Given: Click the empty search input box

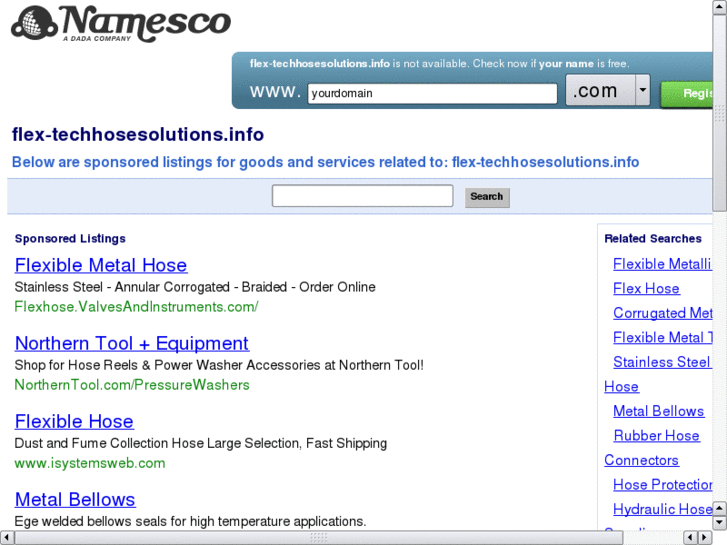Looking at the screenshot, I should point(363,196).
